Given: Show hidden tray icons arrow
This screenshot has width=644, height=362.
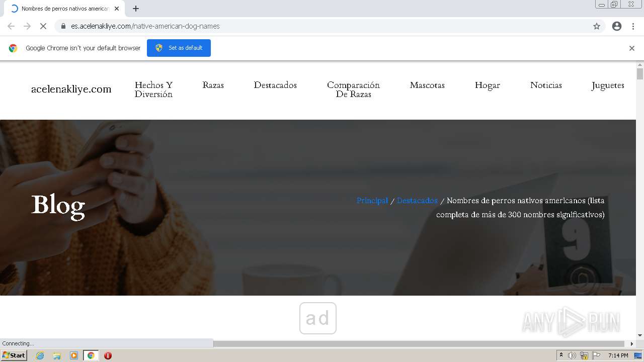Looking at the screenshot, I should (561, 355).
